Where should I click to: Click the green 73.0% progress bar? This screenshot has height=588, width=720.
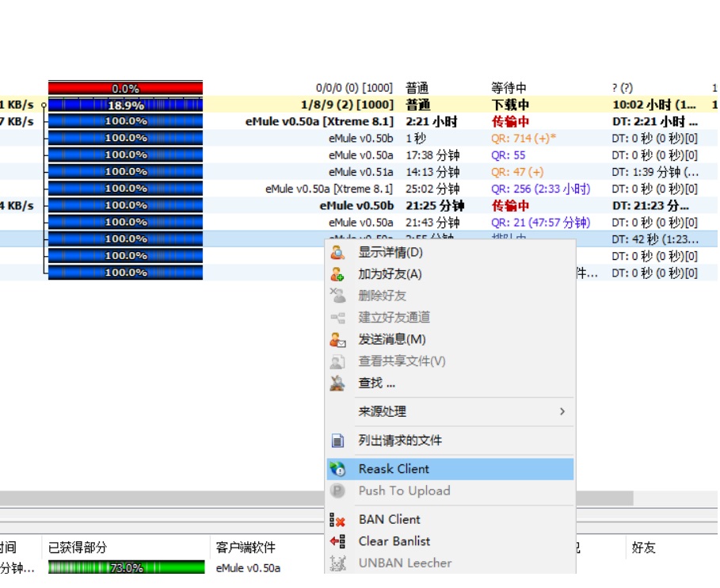click(x=126, y=567)
